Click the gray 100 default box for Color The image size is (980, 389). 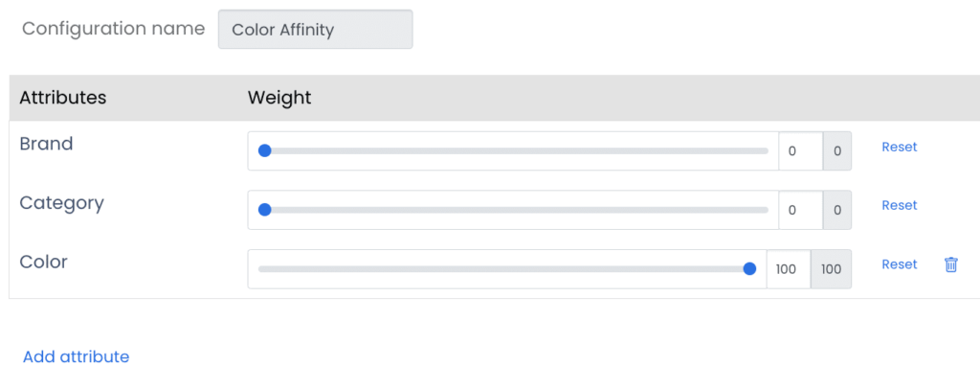tap(831, 269)
